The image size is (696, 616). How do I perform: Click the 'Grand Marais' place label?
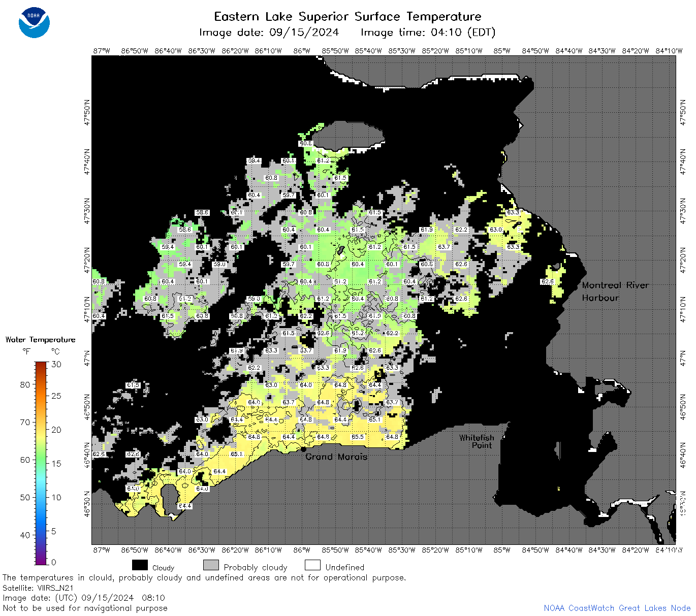click(x=336, y=457)
